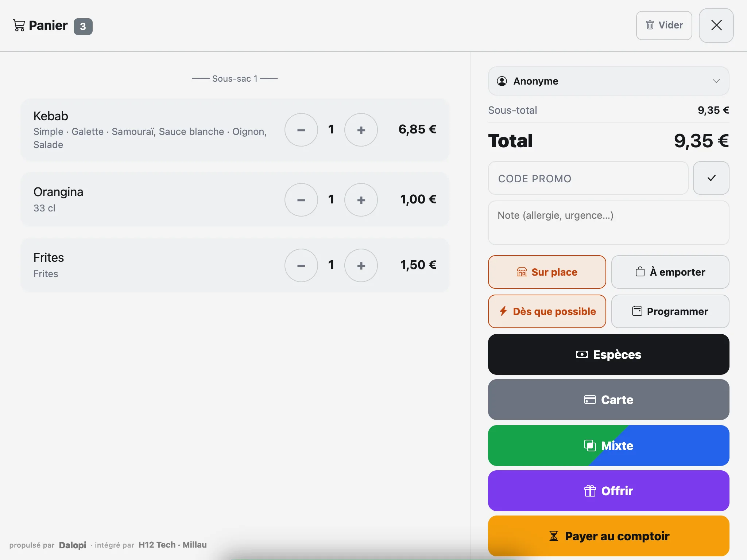This screenshot has height=560, width=747.
Task: Open the Anonyme customer dropdown
Action: [608, 81]
